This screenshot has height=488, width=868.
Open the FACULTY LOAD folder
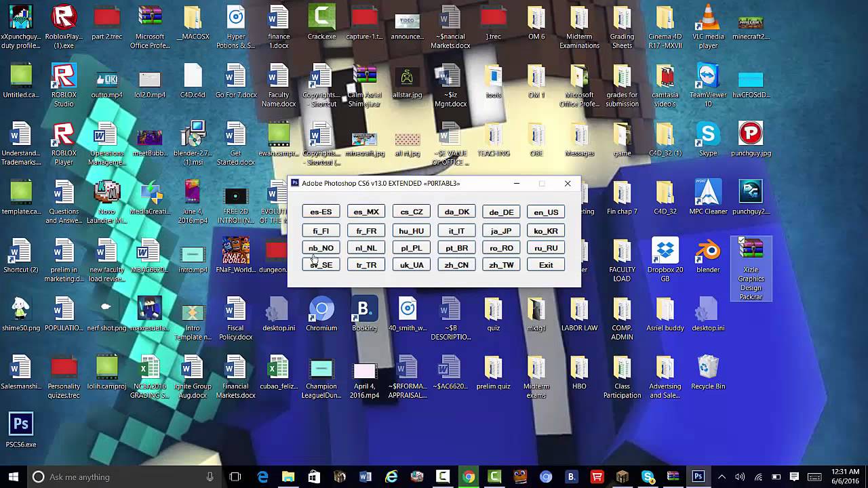[x=622, y=260]
